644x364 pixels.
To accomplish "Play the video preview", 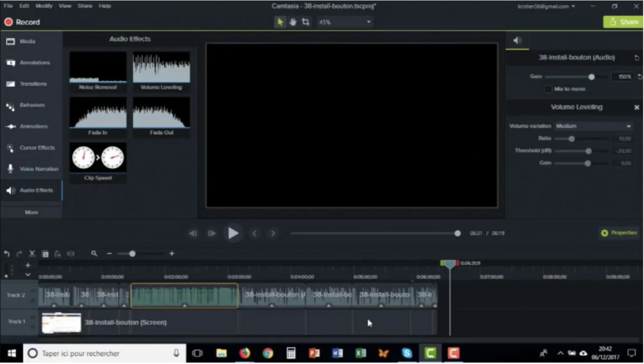I will pyautogui.click(x=233, y=233).
